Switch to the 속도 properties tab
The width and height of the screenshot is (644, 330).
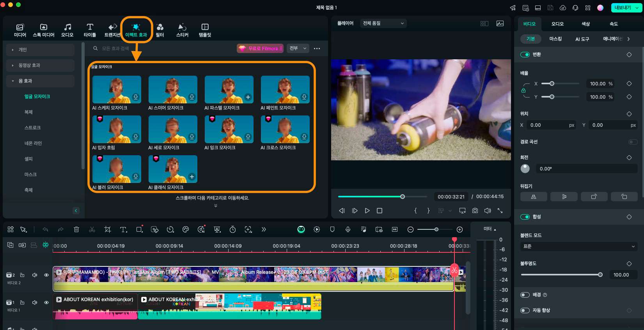[614, 24]
